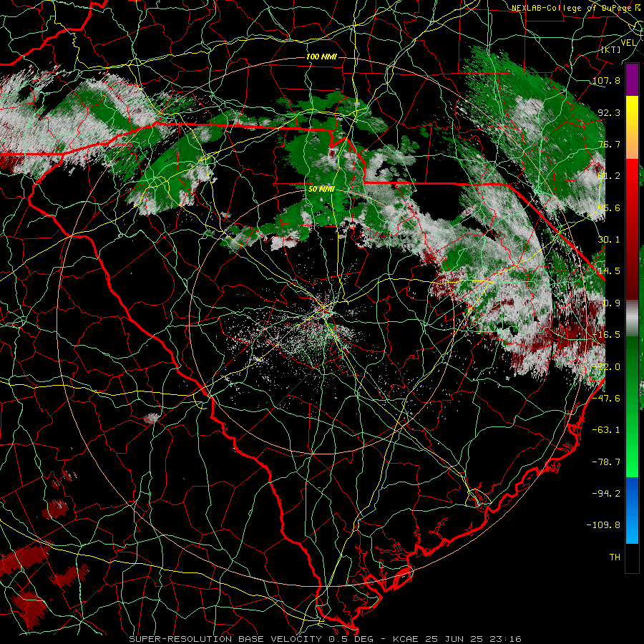This screenshot has width=644, height=644.
Task: Click the 45.6 scale value
Action: pos(609,208)
